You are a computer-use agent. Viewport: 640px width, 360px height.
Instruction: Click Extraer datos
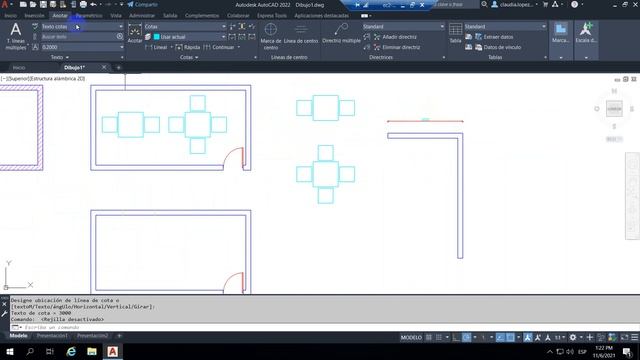(494, 37)
